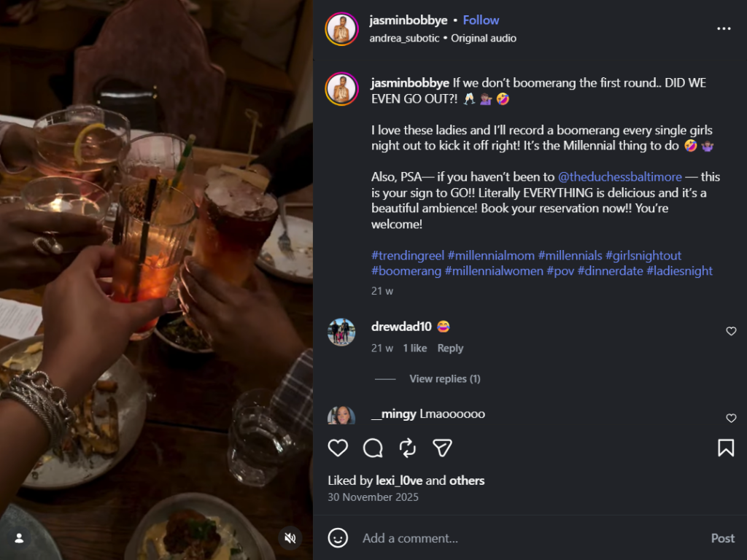Open jasminbobbye's profile picture at the top
Viewport: 747px width, 560px height.
341,28
